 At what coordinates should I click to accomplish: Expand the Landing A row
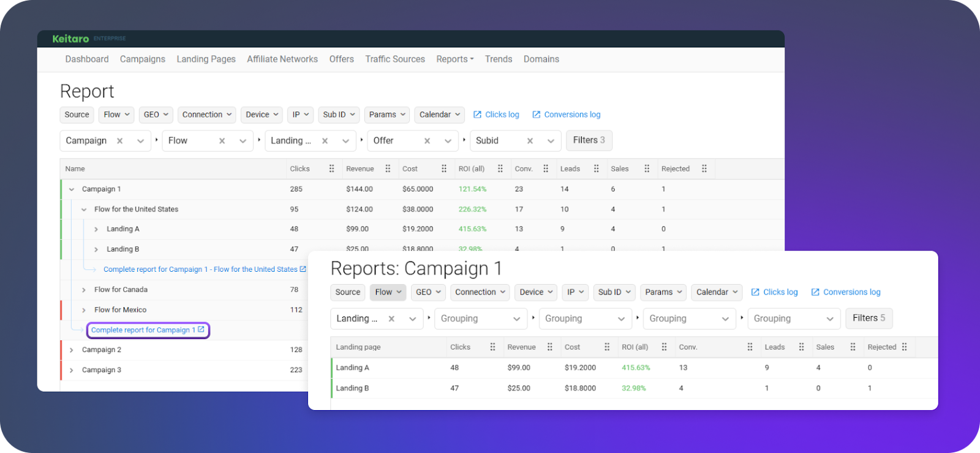(96, 229)
